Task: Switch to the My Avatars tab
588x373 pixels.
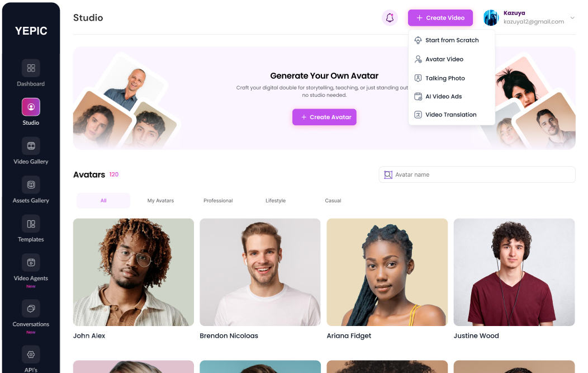Action: [160, 201]
